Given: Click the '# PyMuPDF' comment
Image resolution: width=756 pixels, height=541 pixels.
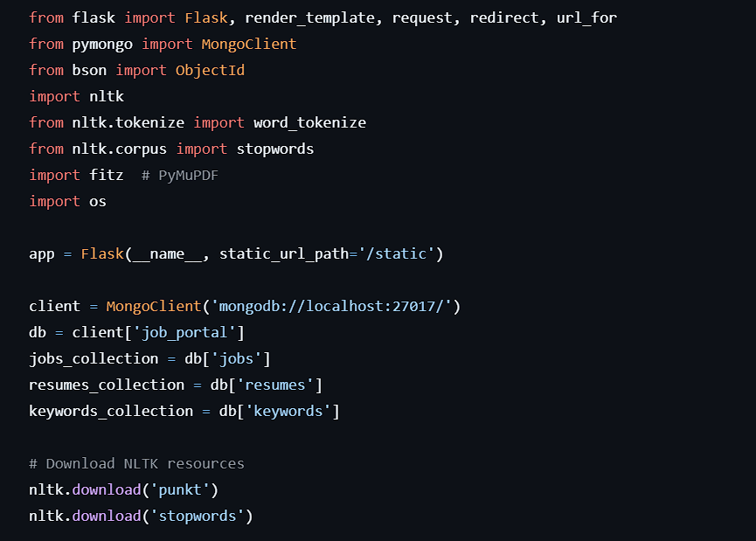Looking at the screenshot, I should (180, 176).
